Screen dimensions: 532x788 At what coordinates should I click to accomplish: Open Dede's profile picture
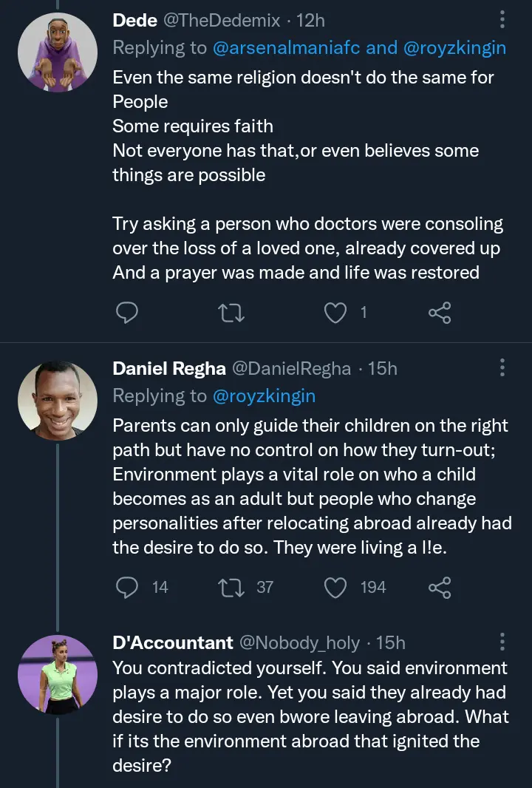58,52
